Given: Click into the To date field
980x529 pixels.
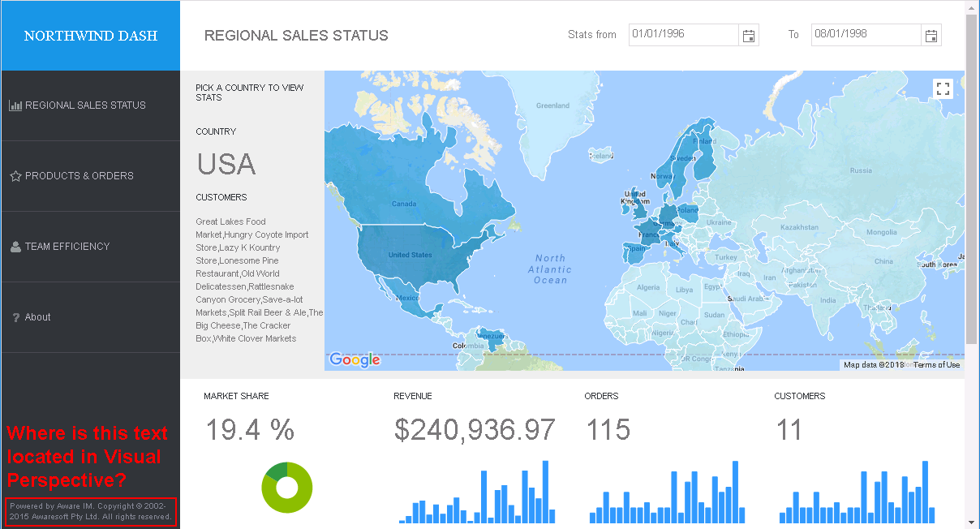Looking at the screenshot, I should pos(866,35).
